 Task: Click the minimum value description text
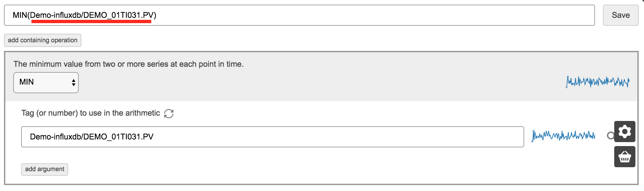[x=128, y=64]
